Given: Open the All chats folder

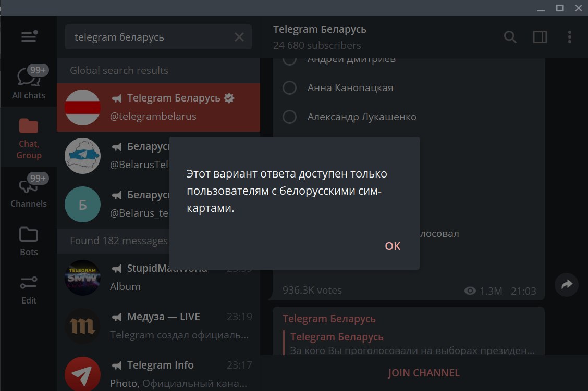Looking at the screenshot, I should click(29, 82).
